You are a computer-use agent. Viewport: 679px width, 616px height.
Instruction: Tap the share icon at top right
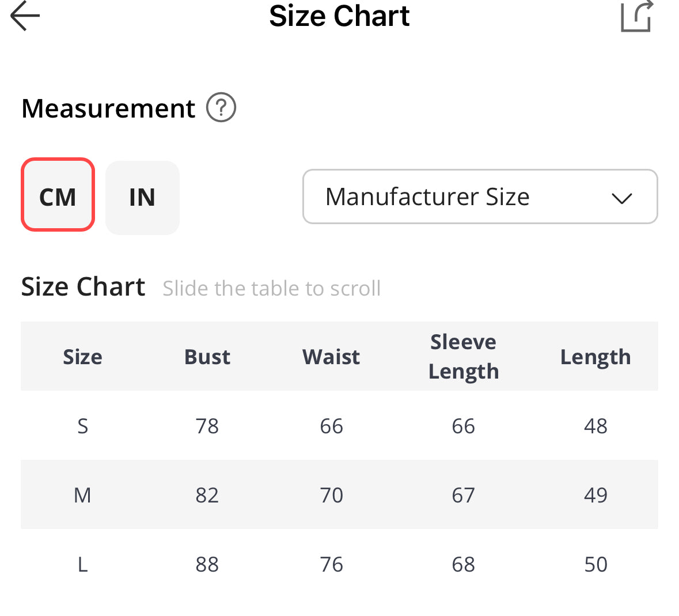click(x=636, y=16)
